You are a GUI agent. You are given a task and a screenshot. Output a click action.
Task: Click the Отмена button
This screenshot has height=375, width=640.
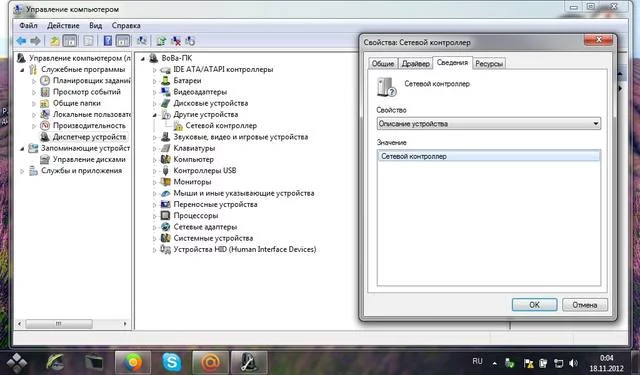pyautogui.click(x=584, y=305)
